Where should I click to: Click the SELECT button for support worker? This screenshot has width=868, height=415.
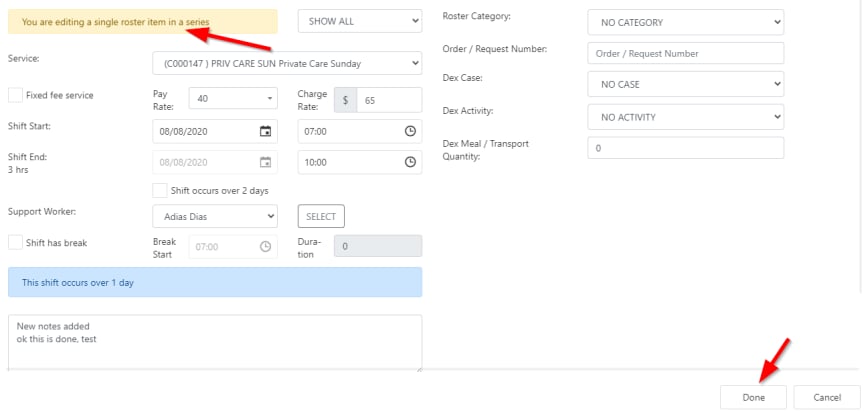click(x=321, y=216)
